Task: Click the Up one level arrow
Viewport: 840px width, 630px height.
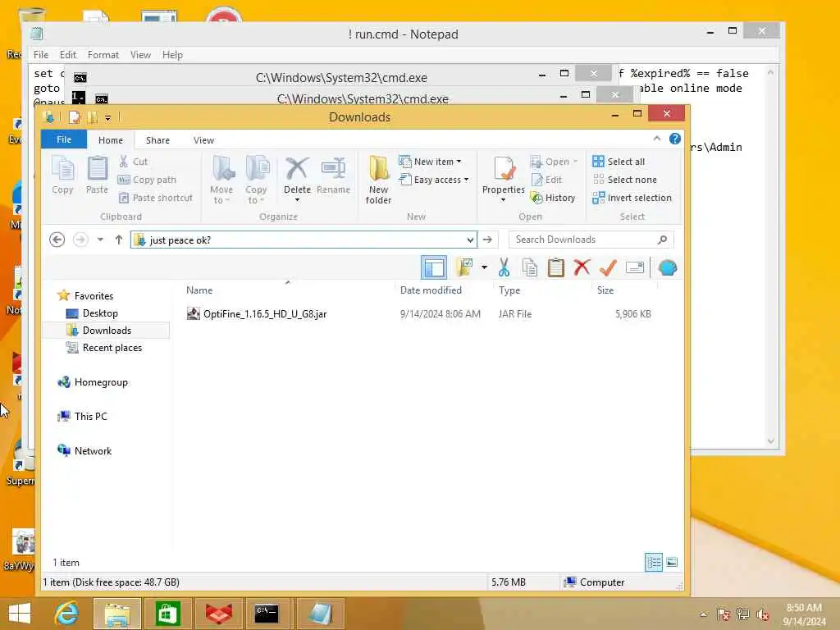Action: click(x=119, y=240)
